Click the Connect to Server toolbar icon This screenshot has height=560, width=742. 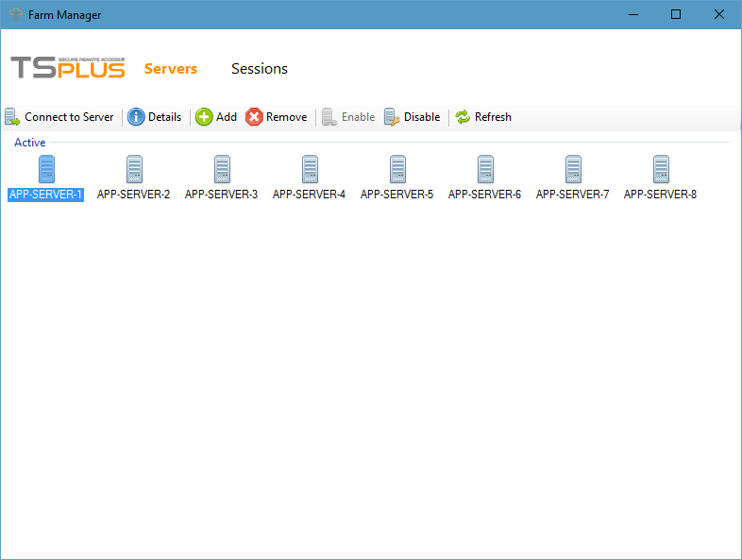point(12,117)
